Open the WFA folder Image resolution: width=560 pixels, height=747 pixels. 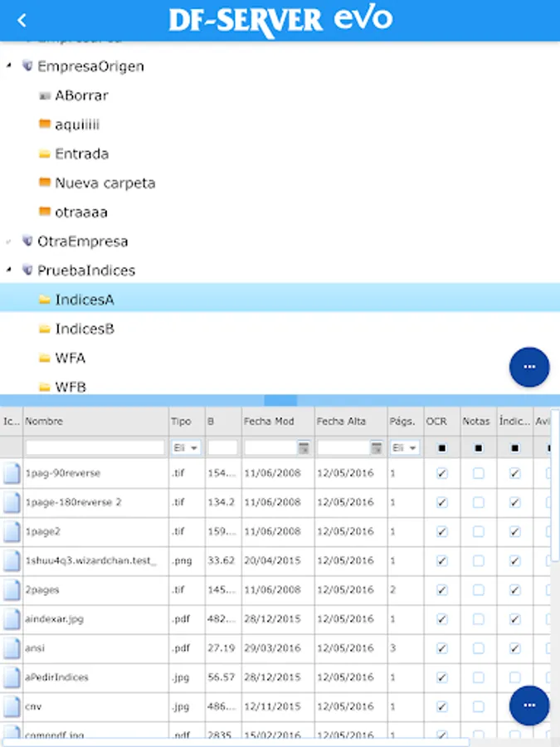(x=71, y=358)
